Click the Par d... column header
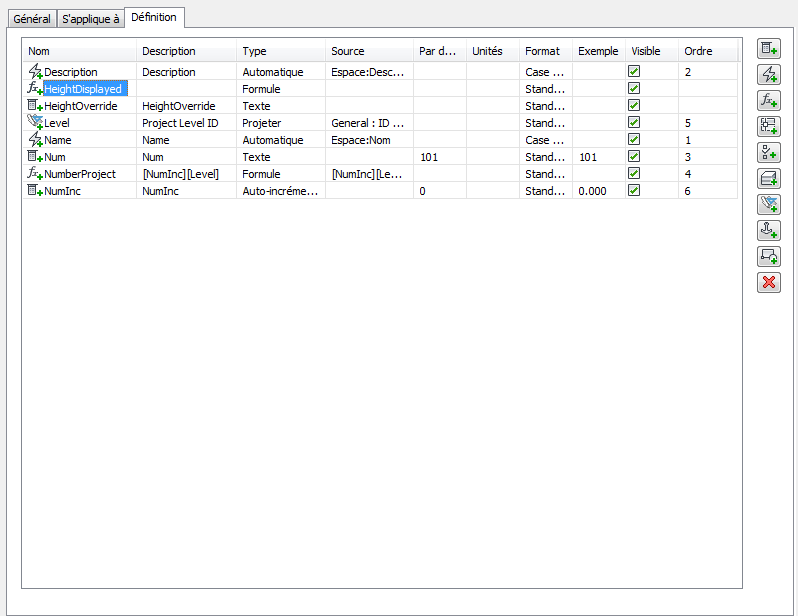The height and width of the screenshot is (616, 798). (440, 51)
